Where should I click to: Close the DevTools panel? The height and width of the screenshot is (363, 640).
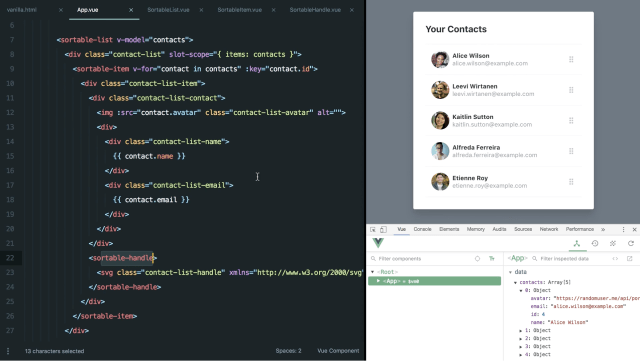coord(634,229)
